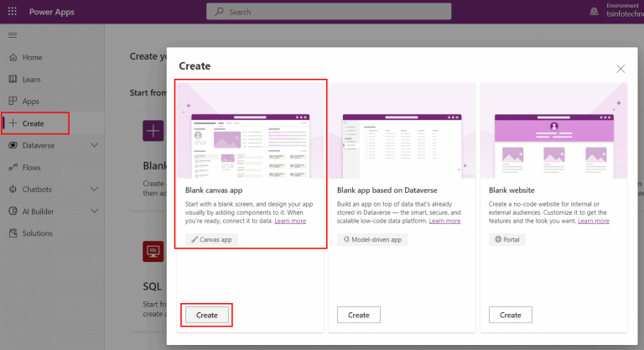Click the Portal tag

[507, 239]
